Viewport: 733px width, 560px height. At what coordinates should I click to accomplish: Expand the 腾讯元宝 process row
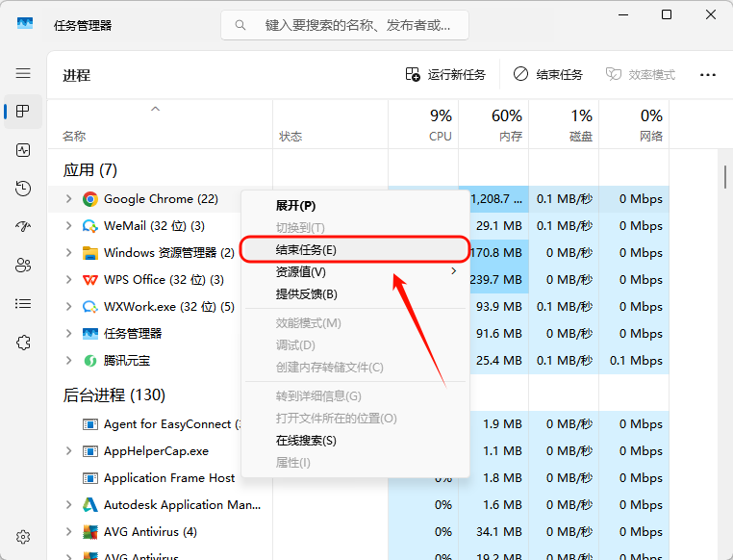[x=68, y=361]
